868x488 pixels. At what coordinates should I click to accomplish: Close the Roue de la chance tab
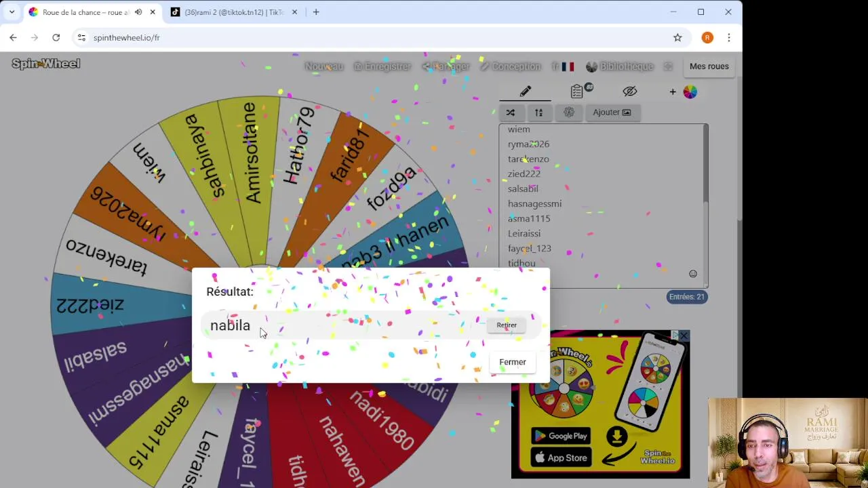(x=153, y=12)
